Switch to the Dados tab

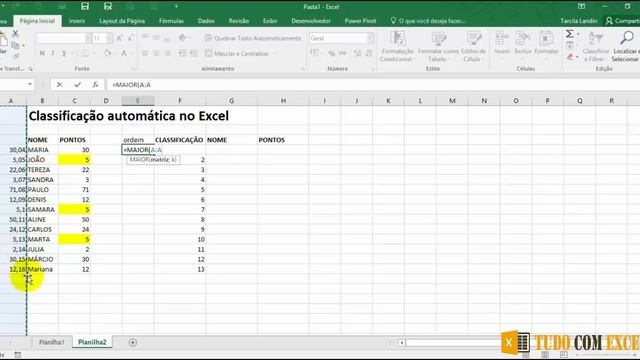click(x=206, y=21)
